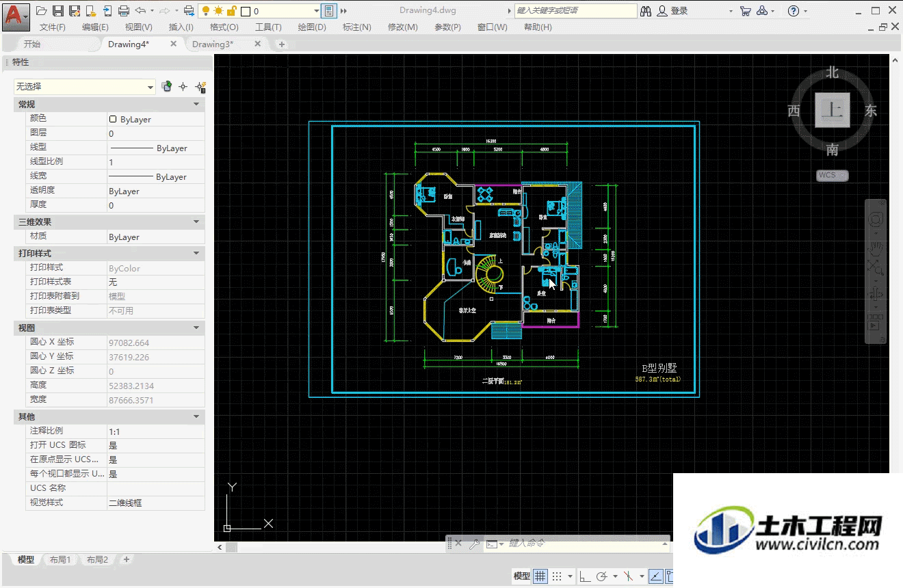Open the AutoCAD application menu button
Screen dimensions: 903x588
[16, 16]
